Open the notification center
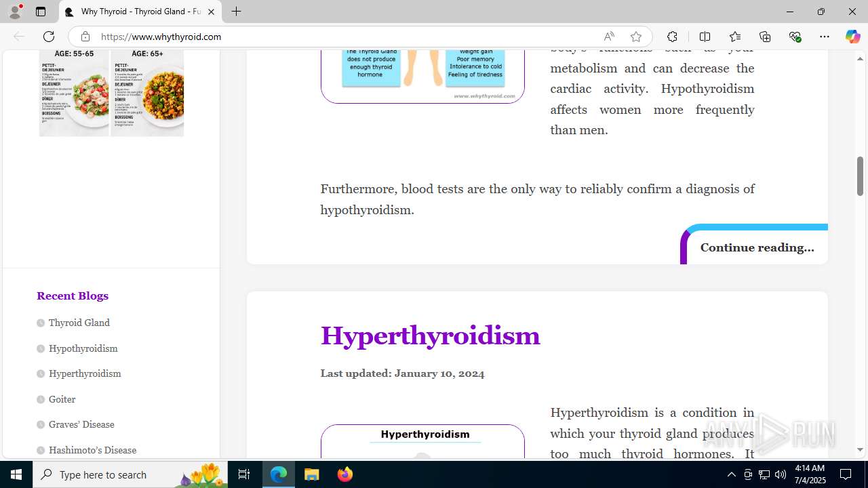Screen dimensions: 868x488 pos(846,474)
